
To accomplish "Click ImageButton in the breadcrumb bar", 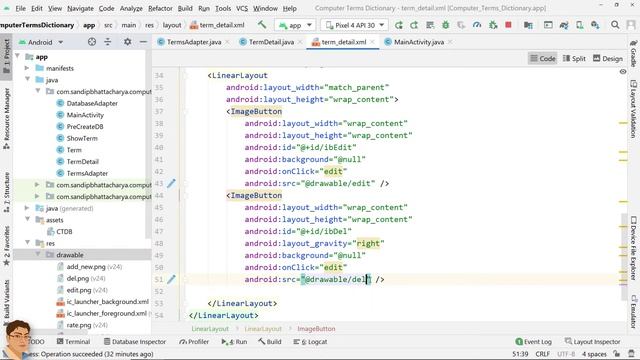I will click(316, 329).
